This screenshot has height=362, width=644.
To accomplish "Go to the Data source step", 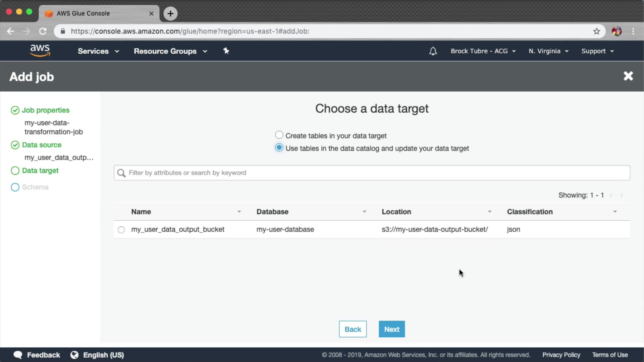I will 42,145.
